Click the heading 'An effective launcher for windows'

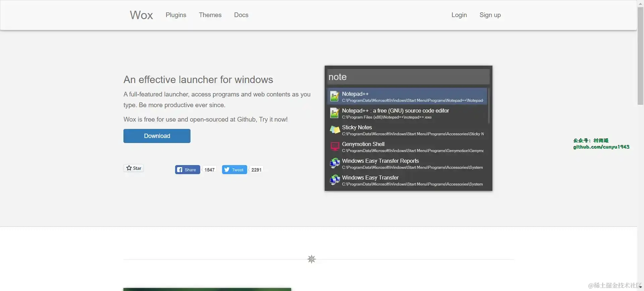click(x=198, y=80)
